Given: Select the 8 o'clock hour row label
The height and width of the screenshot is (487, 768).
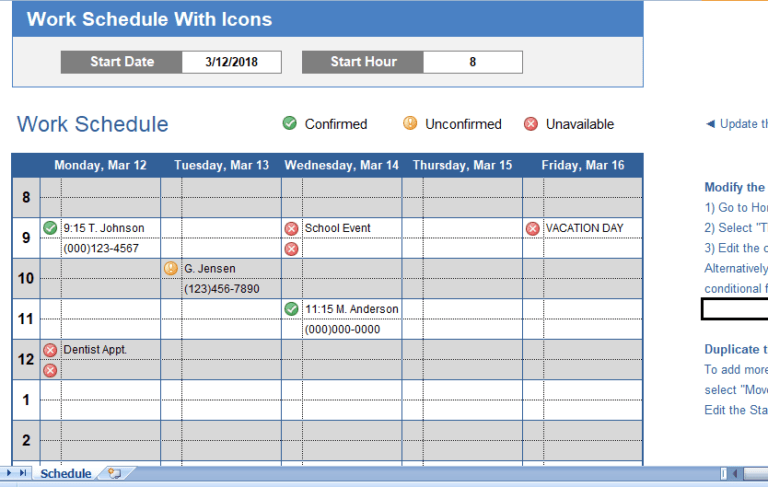Looking at the screenshot, I should [26, 198].
